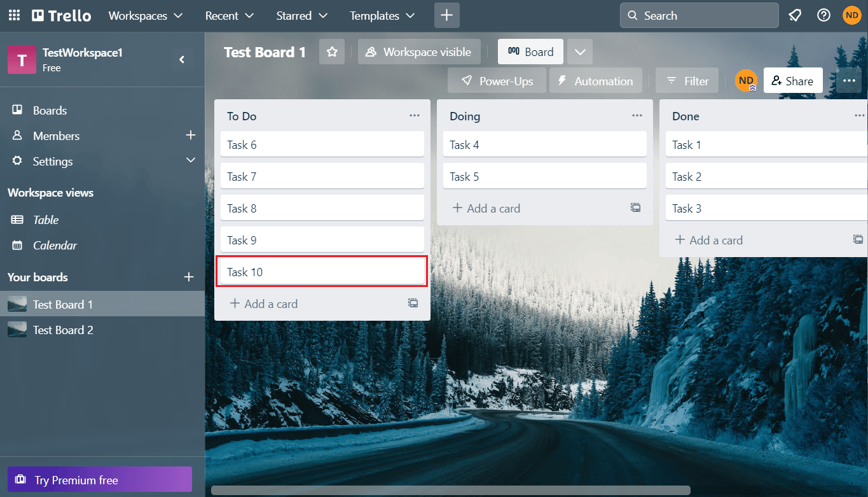Edit the Test Board 1 title

[x=265, y=52]
